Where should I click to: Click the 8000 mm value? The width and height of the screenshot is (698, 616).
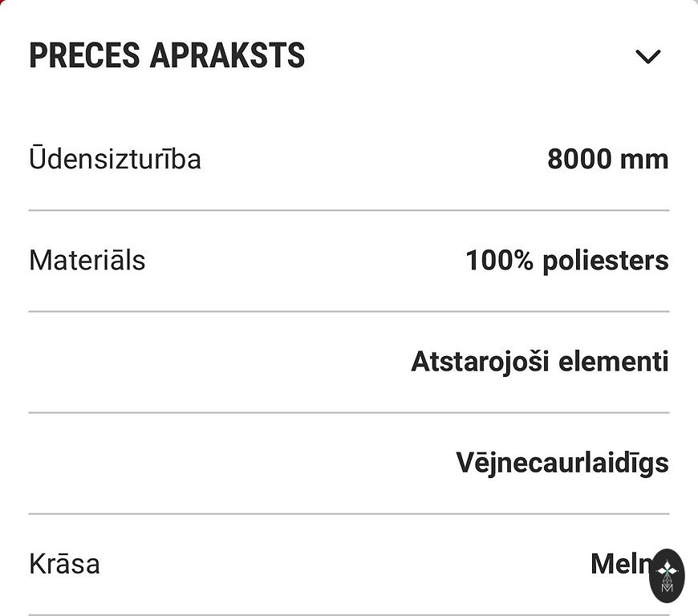607,159
